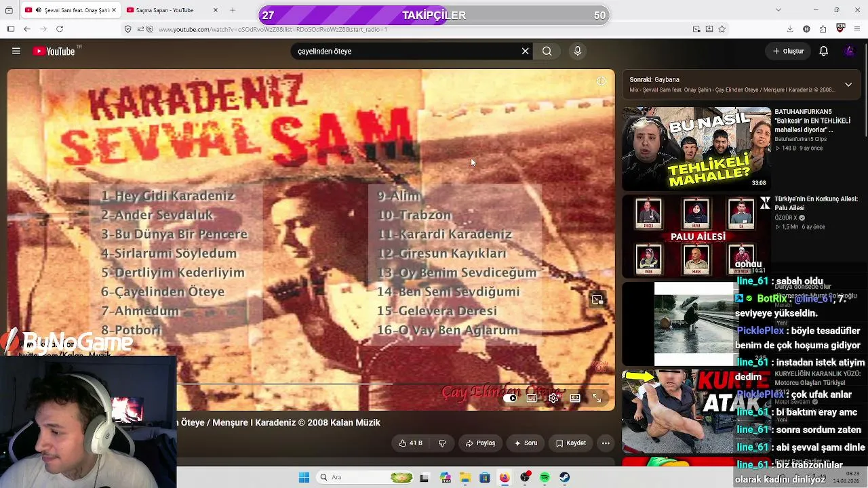
Task: Dislike the video
Action: click(442, 443)
